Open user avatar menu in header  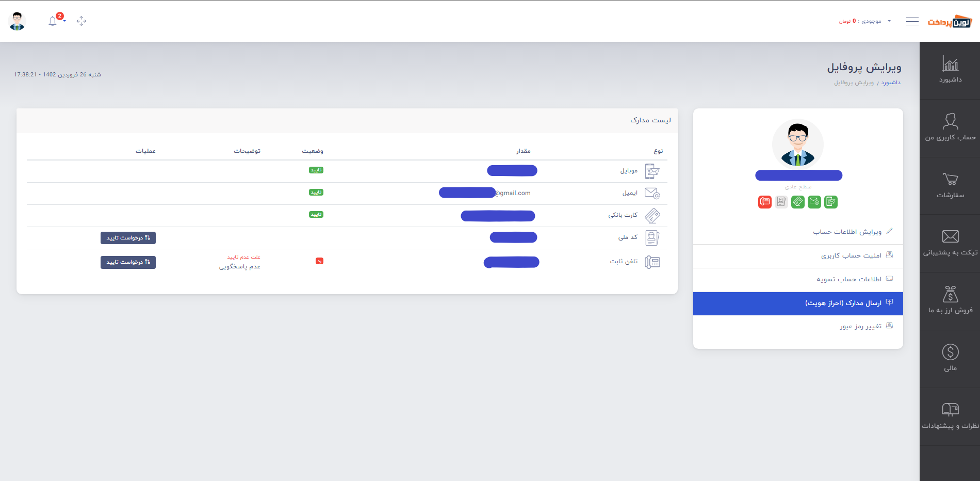(18, 21)
